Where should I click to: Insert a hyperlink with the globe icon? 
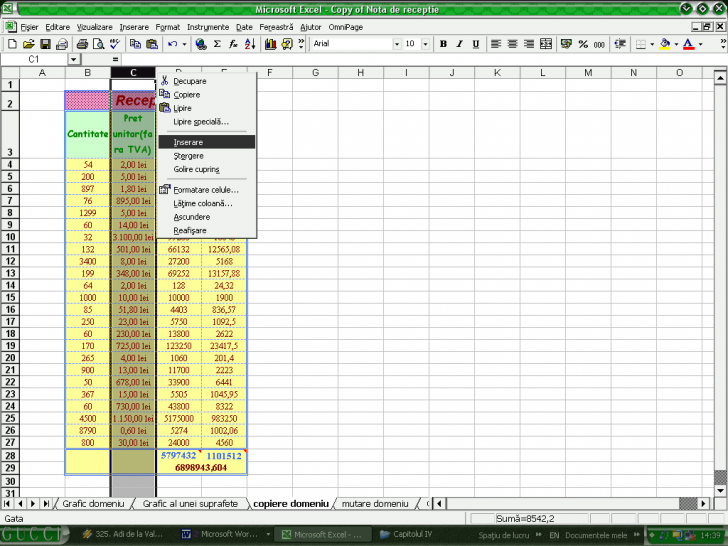coord(201,44)
